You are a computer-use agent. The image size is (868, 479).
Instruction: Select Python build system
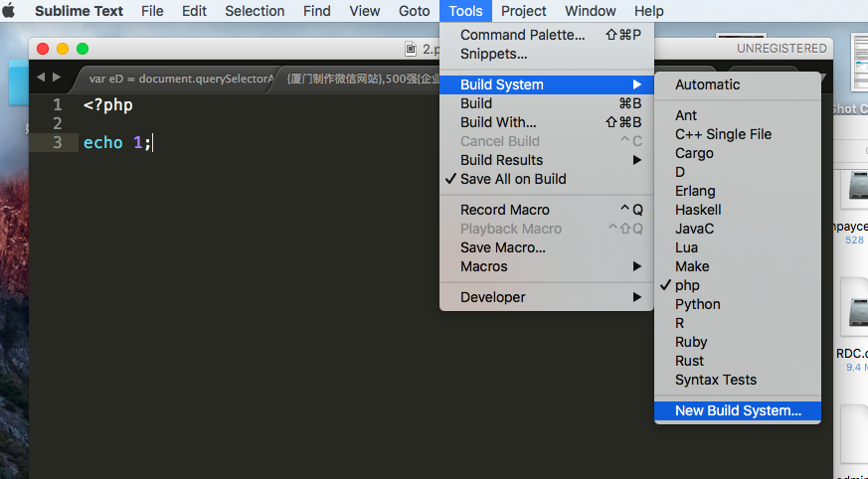tap(697, 304)
